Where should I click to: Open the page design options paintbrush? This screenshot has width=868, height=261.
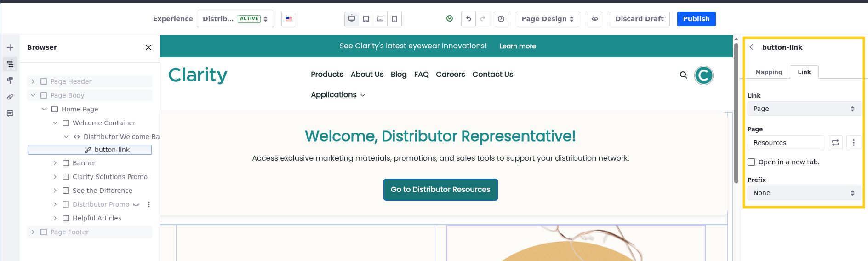[x=10, y=81]
